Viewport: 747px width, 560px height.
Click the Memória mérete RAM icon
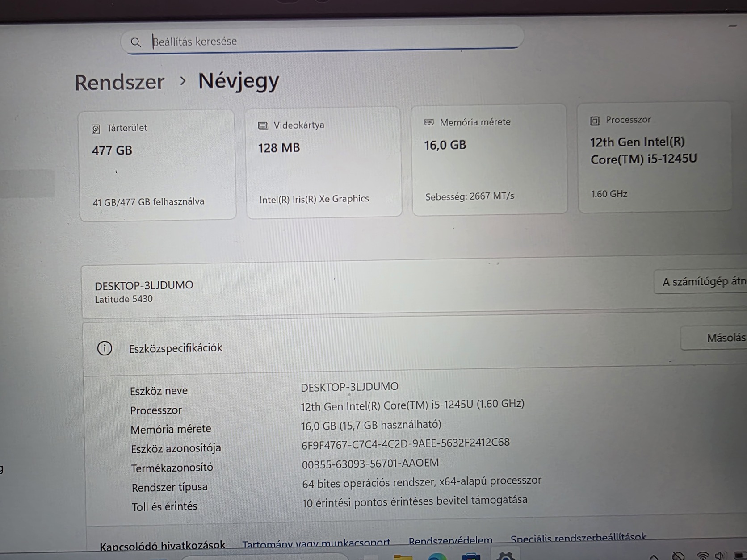[x=429, y=122]
